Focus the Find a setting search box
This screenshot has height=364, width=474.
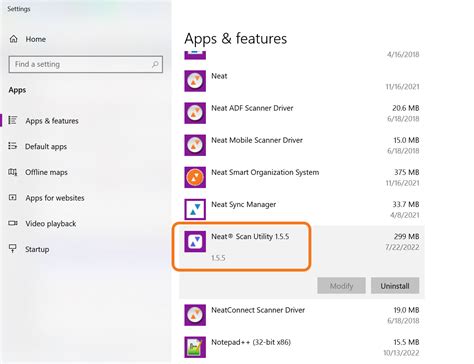click(x=86, y=64)
